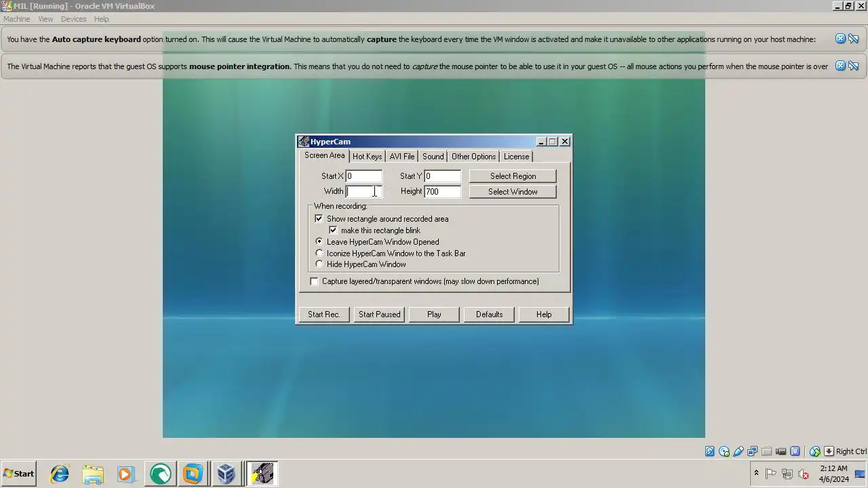This screenshot has height=488, width=868.
Task: Click the hard disk activity icon in VirtualBox status bar
Action: tap(710, 451)
